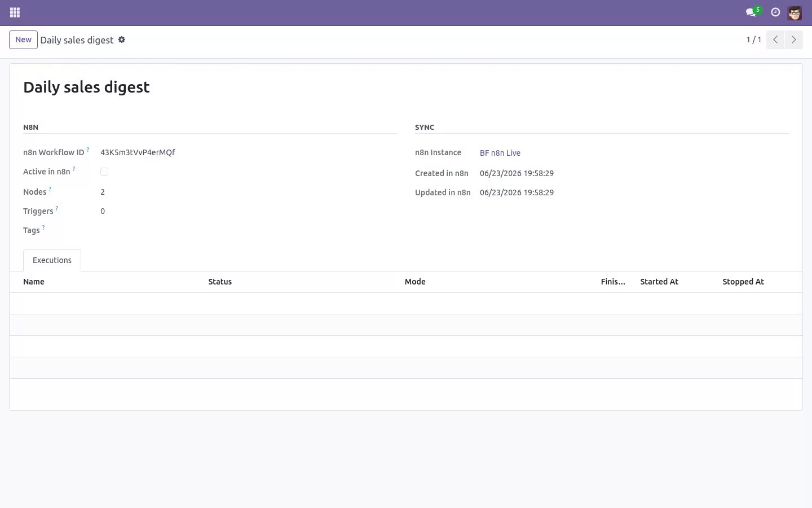Viewport: 812px width, 508px height.
Task: Sort executions by Stopped At column
Action: pos(743,282)
